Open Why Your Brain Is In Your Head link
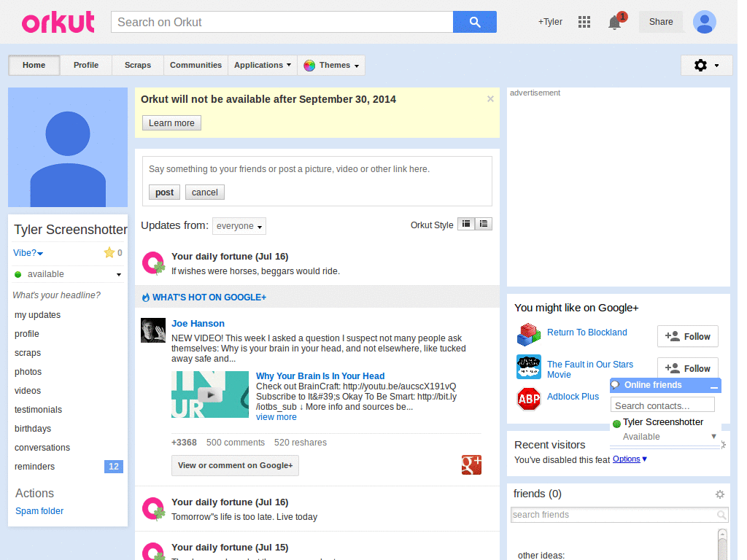The width and height of the screenshot is (747, 560). 320,376
